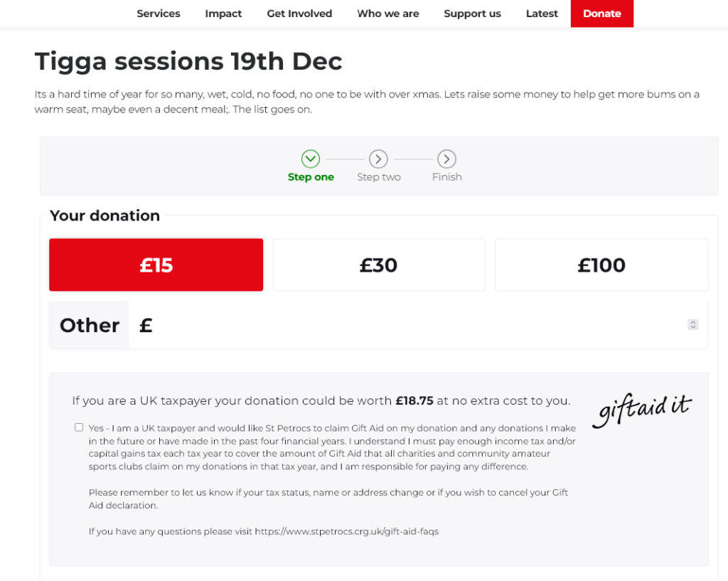Navigate to the Support us section

tap(472, 14)
